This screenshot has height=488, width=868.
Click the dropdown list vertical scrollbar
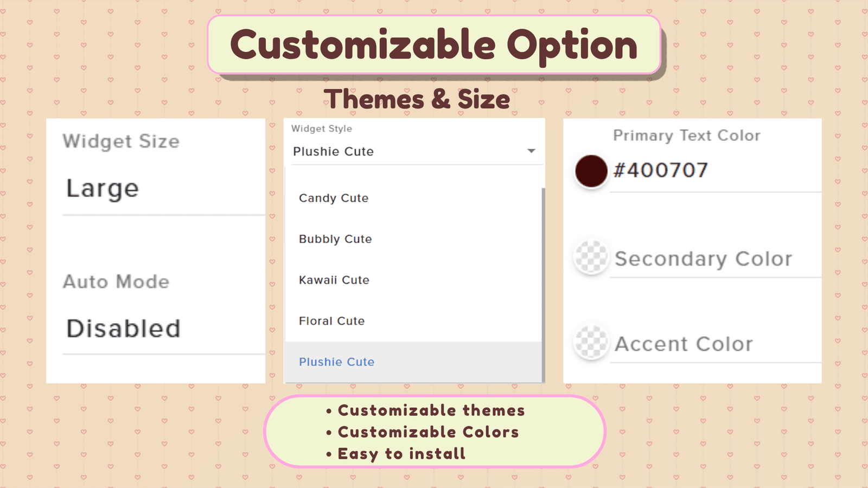pyautogui.click(x=543, y=285)
